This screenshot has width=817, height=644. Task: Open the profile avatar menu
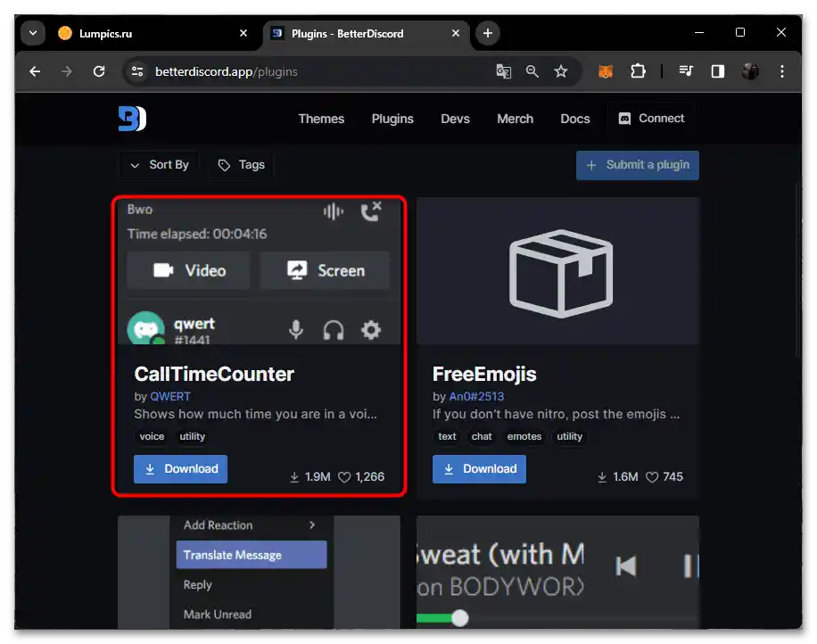750,71
